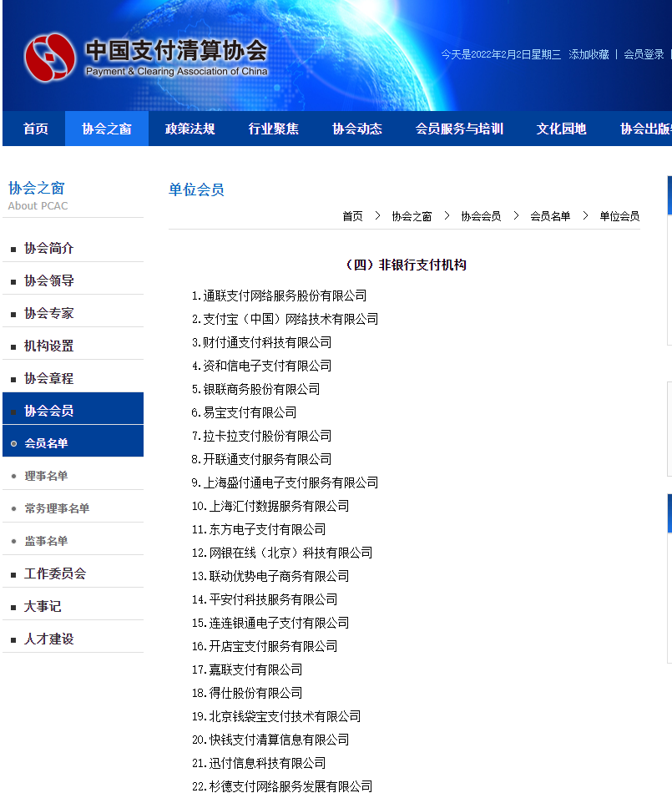Click the 会员登录 link in header
This screenshot has height=793, width=672.
[x=644, y=54]
